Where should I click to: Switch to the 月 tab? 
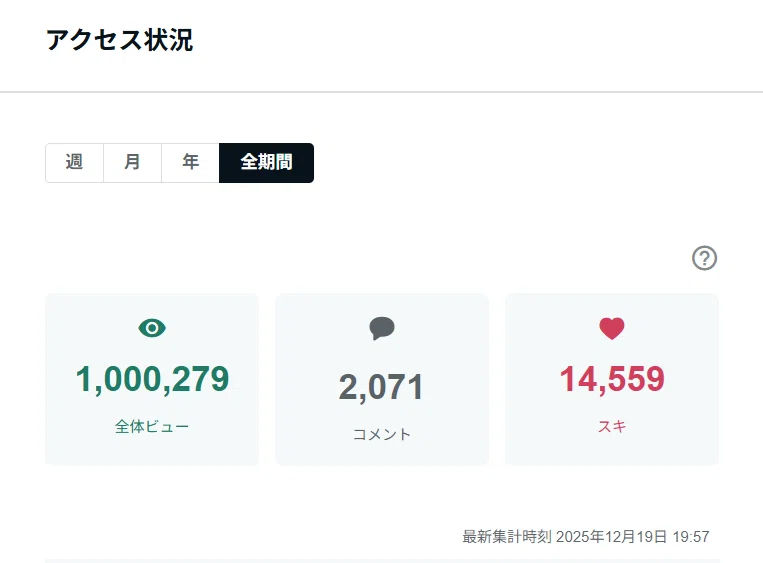pyautogui.click(x=132, y=163)
